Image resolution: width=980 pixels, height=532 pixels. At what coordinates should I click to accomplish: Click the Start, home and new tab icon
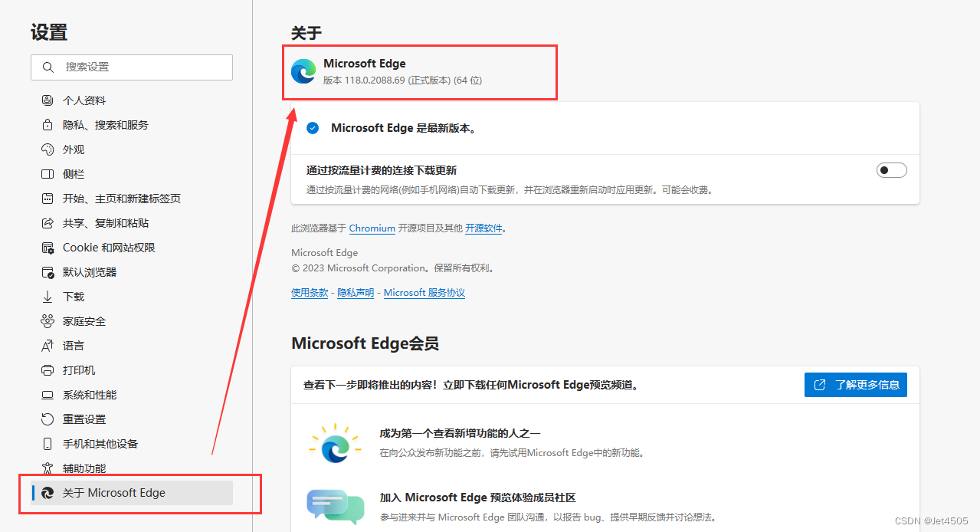pos(48,199)
